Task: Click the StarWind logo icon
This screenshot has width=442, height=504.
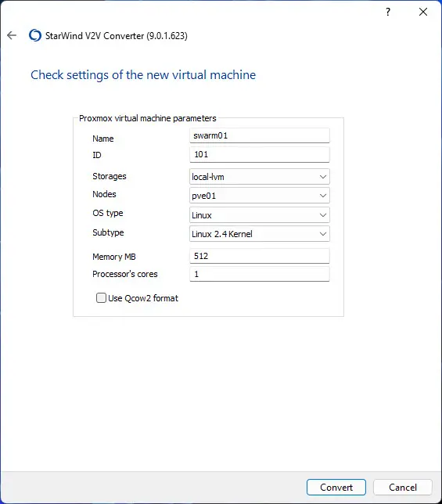Action: click(35, 35)
